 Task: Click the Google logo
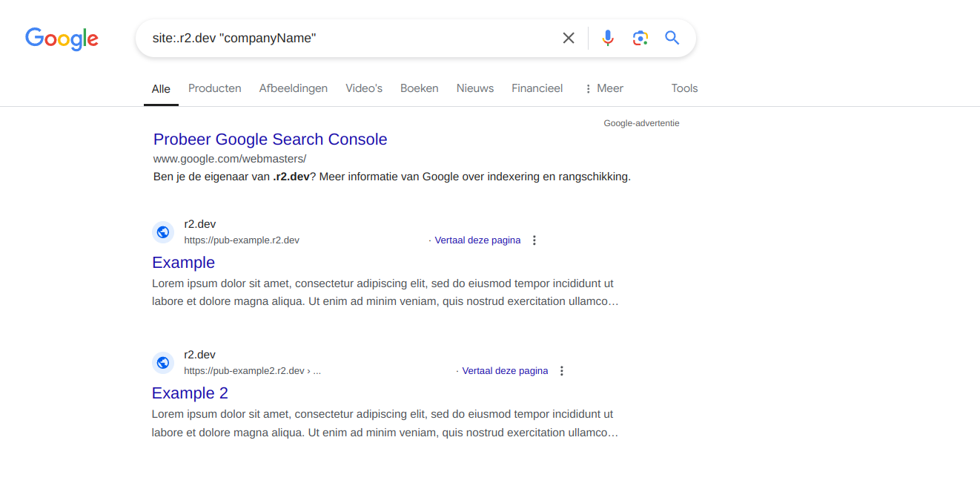click(x=62, y=39)
